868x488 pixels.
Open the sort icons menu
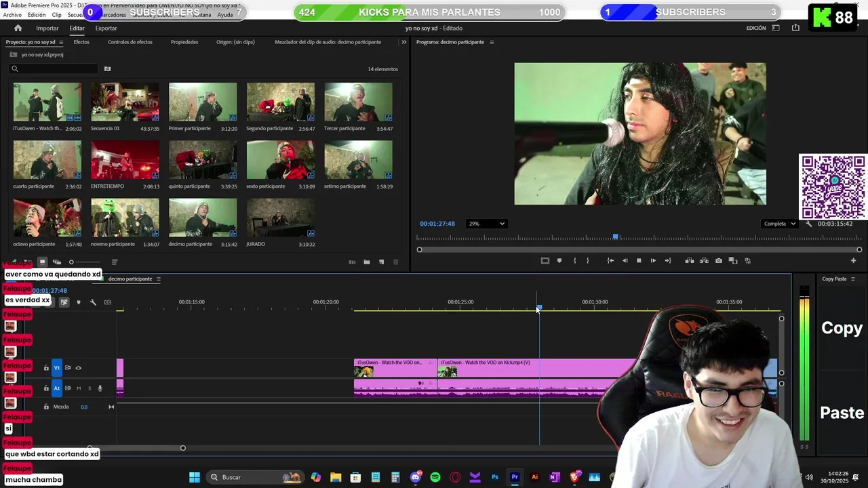pos(114,262)
